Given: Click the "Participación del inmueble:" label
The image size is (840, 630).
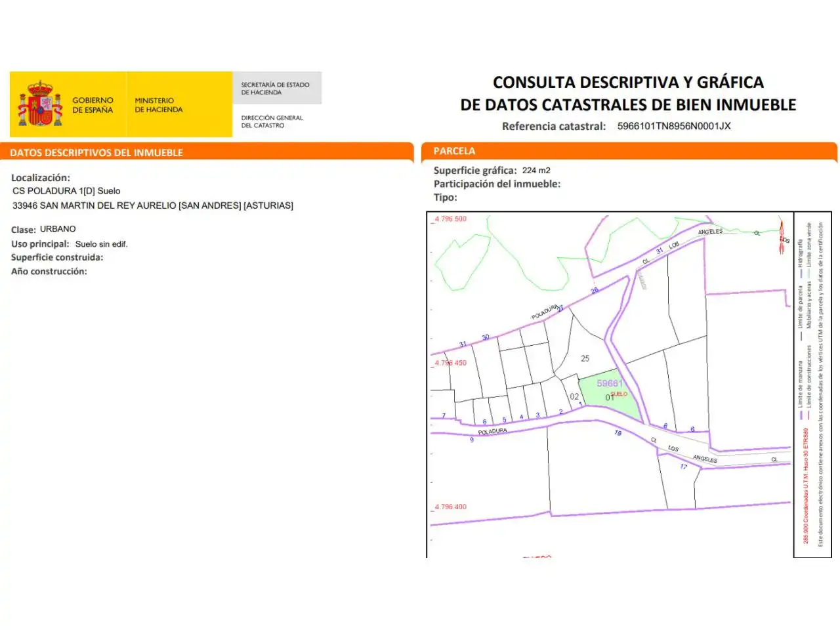Looking at the screenshot, I should click(x=497, y=184).
